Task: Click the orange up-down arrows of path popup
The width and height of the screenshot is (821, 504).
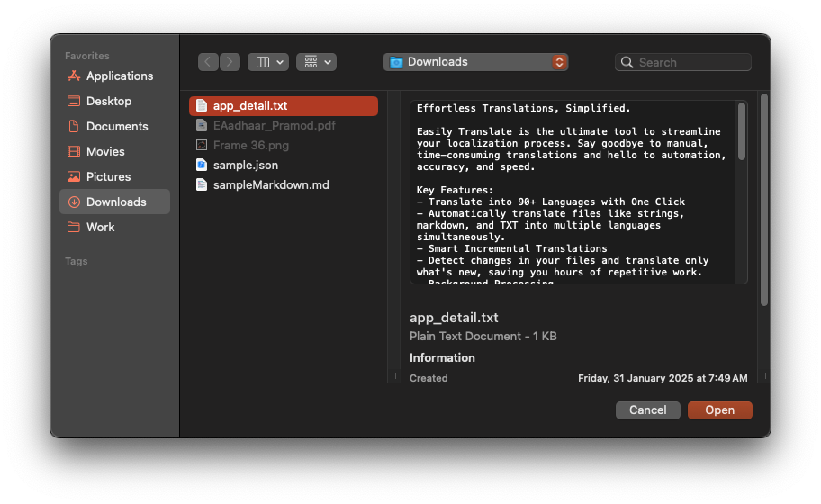Action: [559, 62]
